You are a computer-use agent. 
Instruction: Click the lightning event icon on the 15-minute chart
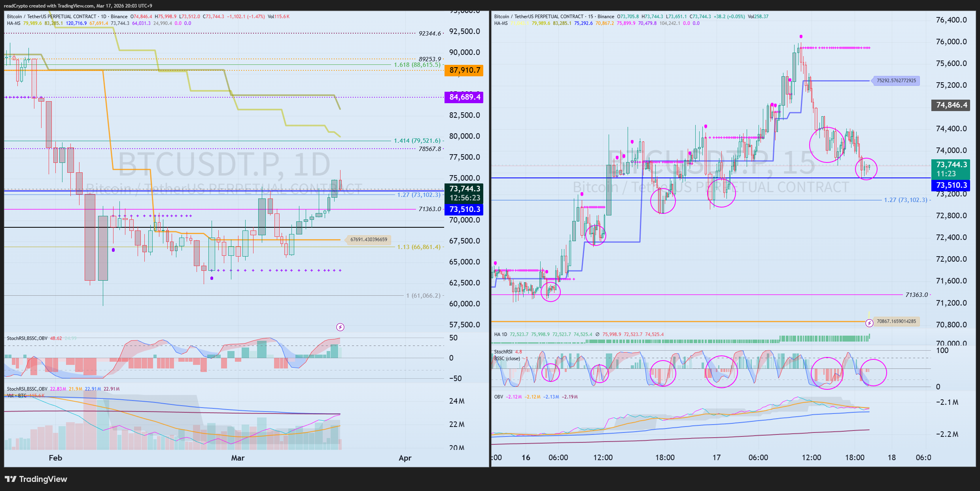[x=869, y=323]
